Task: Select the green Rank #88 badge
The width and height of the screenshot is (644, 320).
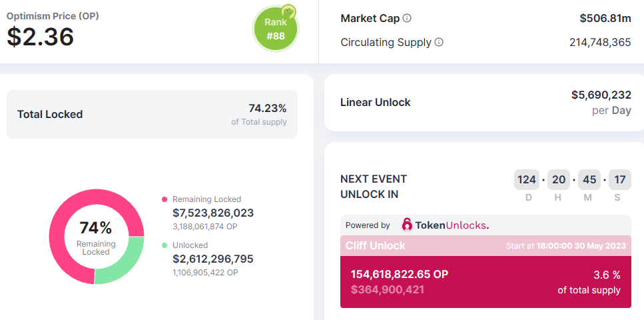Action: [275, 29]
